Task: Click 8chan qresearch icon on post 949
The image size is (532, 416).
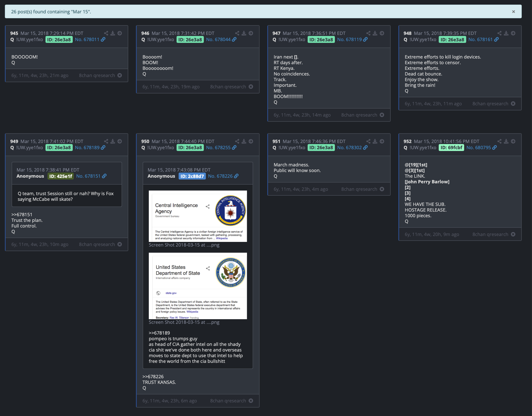Action: point(120,244)
